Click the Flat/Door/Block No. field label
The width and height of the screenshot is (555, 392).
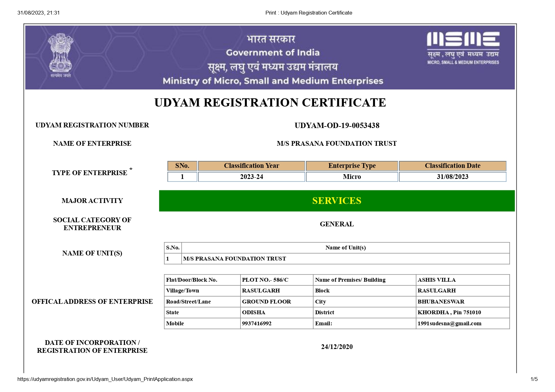point(192,280)
